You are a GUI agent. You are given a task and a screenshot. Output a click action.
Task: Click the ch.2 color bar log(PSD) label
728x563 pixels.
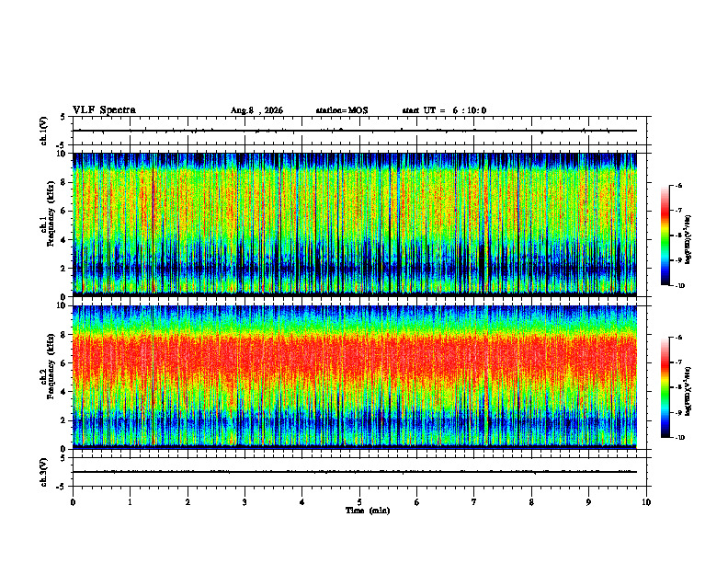688,390
